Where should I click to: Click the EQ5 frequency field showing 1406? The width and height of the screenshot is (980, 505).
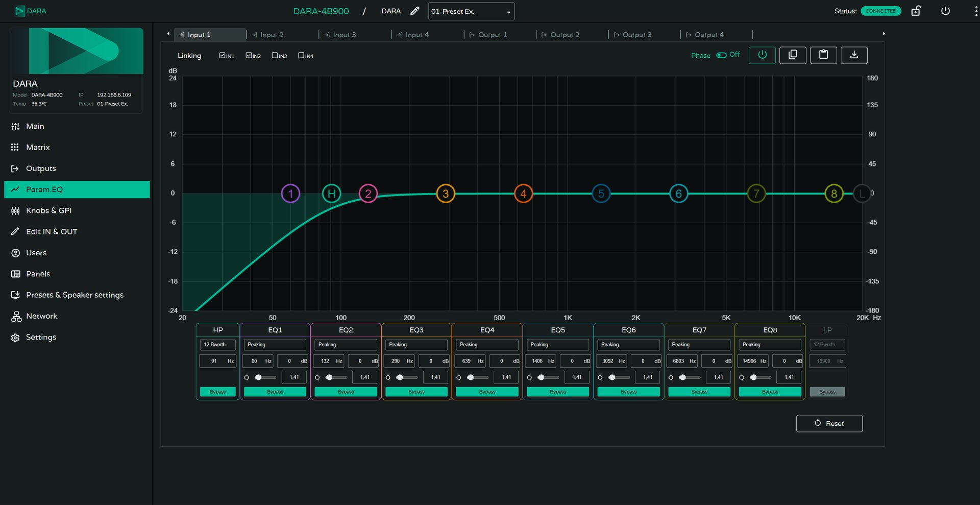coord(541,361)
